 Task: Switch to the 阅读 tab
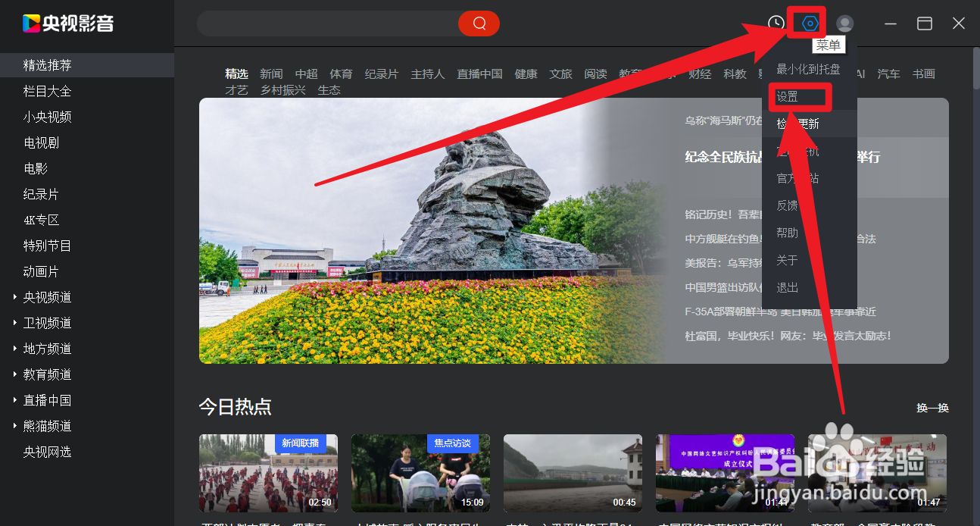tap(595, 74)
